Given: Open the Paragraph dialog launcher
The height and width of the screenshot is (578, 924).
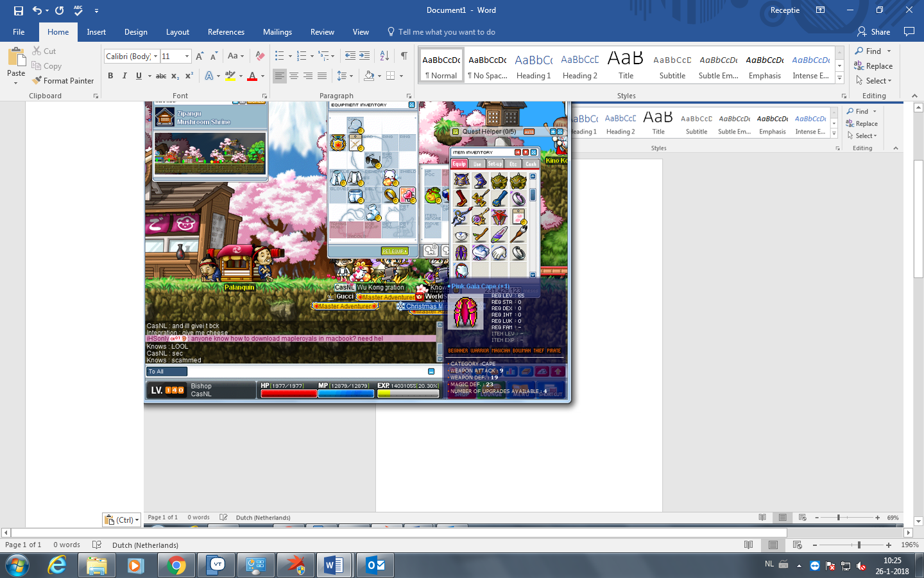Looking at the screenshot, I should pyautogui.click(x=409, y=96).
